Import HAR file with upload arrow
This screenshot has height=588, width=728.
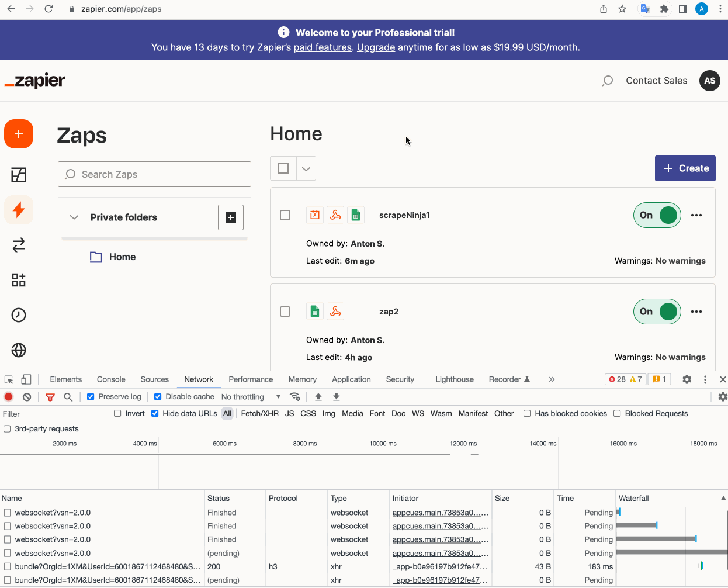(x=318, y=397)
